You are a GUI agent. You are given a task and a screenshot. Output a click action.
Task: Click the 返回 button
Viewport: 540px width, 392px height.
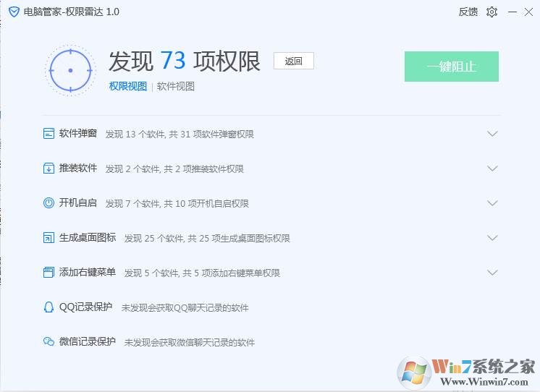click(294, 61)
